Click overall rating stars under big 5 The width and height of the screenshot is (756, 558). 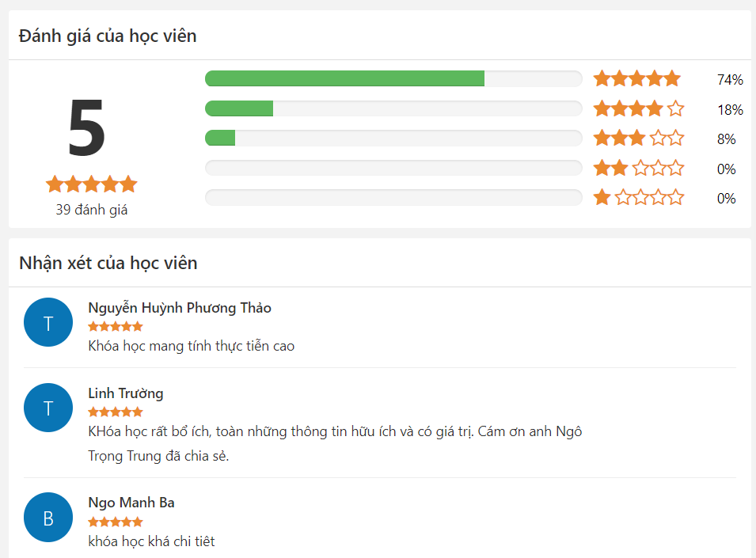coord(91,184)
